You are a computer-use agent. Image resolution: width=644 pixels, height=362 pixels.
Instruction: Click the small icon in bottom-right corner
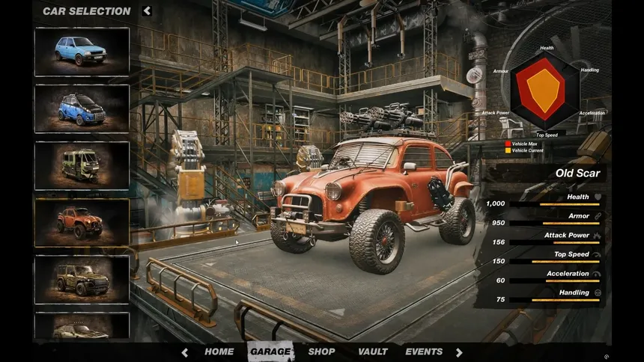[607, 357]
